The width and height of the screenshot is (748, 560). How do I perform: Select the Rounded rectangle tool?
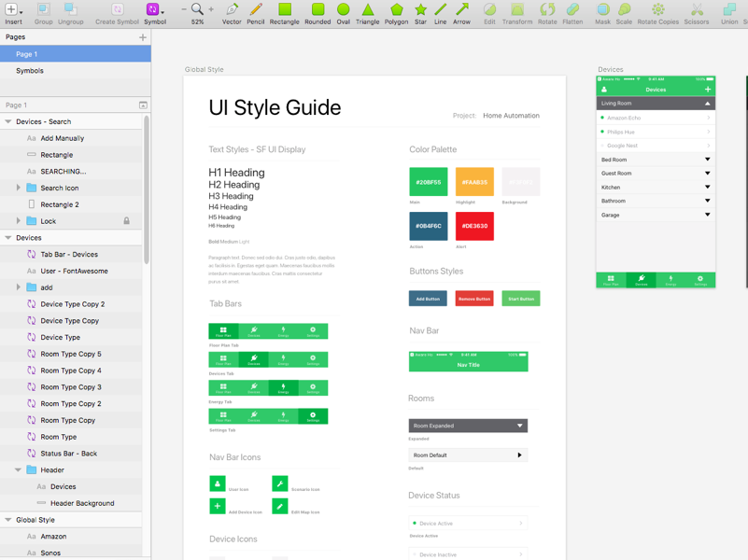[318, 9]
